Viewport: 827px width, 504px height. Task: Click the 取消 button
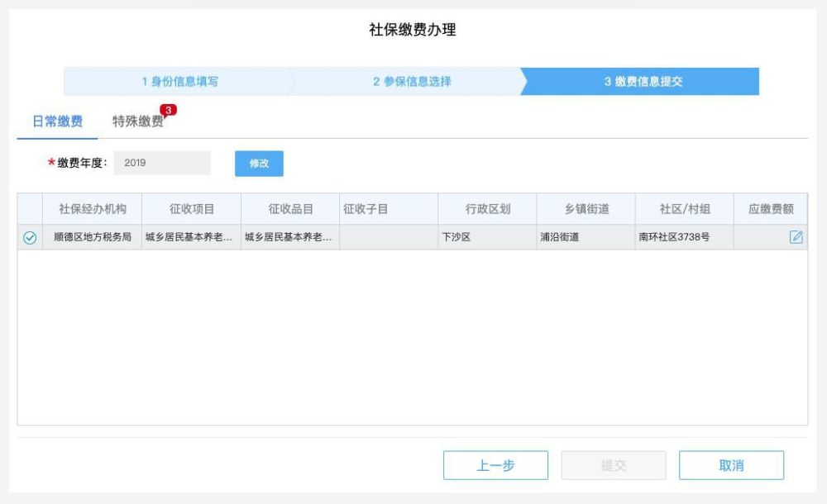732,465
